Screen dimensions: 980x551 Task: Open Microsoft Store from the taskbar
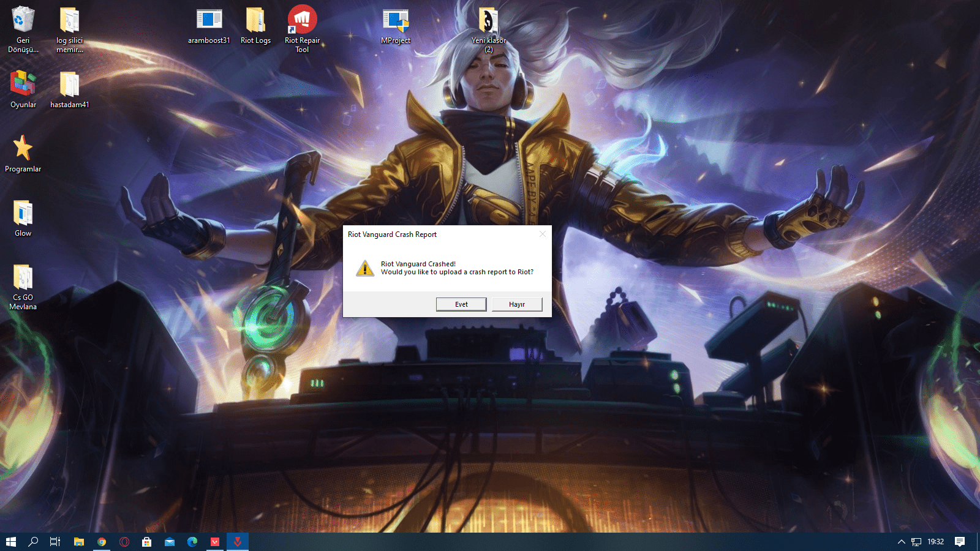tap(147, 542)
